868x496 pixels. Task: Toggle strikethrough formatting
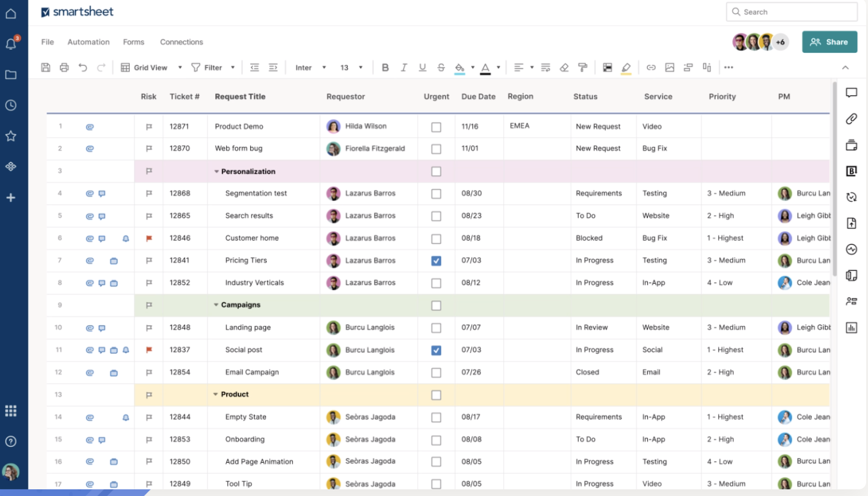[441, 68]
